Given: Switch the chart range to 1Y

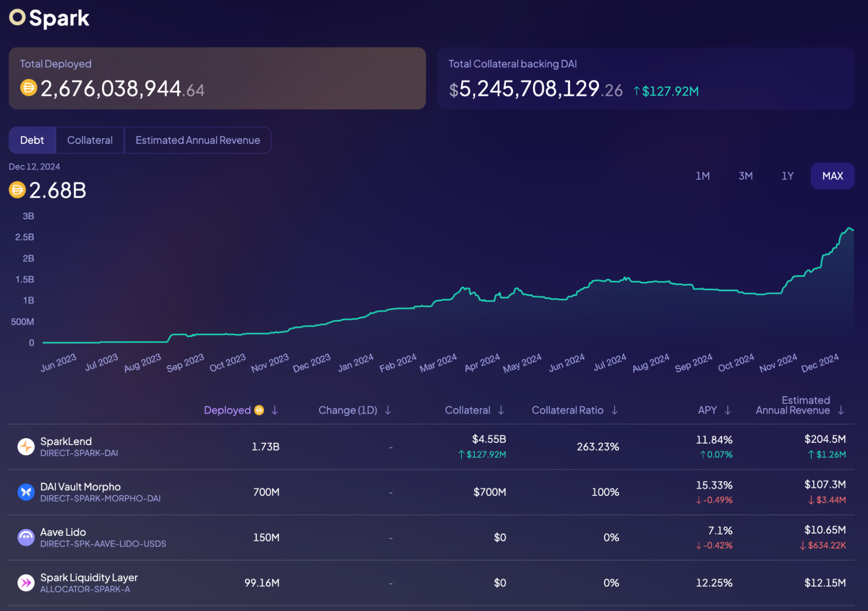Looking at the screenshot, I should click(787, 176).
